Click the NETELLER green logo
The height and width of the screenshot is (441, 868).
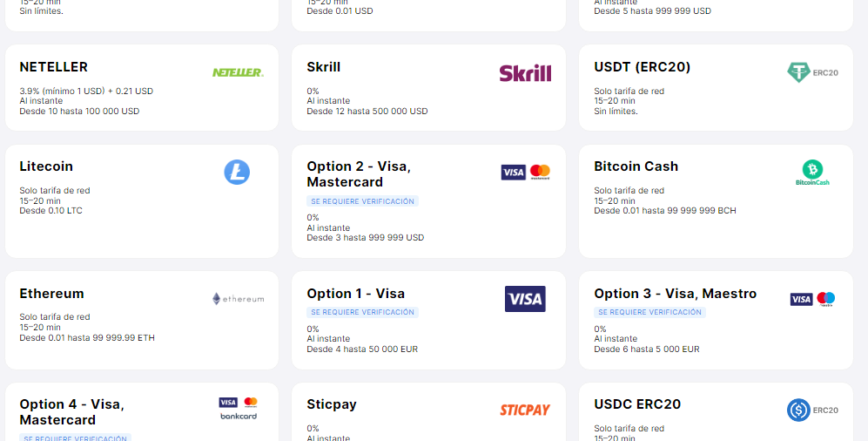coord(238,72)
